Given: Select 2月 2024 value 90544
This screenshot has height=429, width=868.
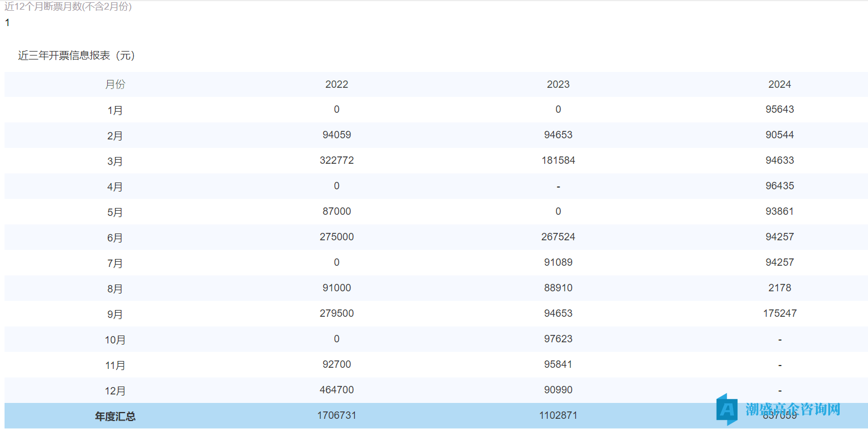Looking at the screenshot, I should tap(780, 135).
